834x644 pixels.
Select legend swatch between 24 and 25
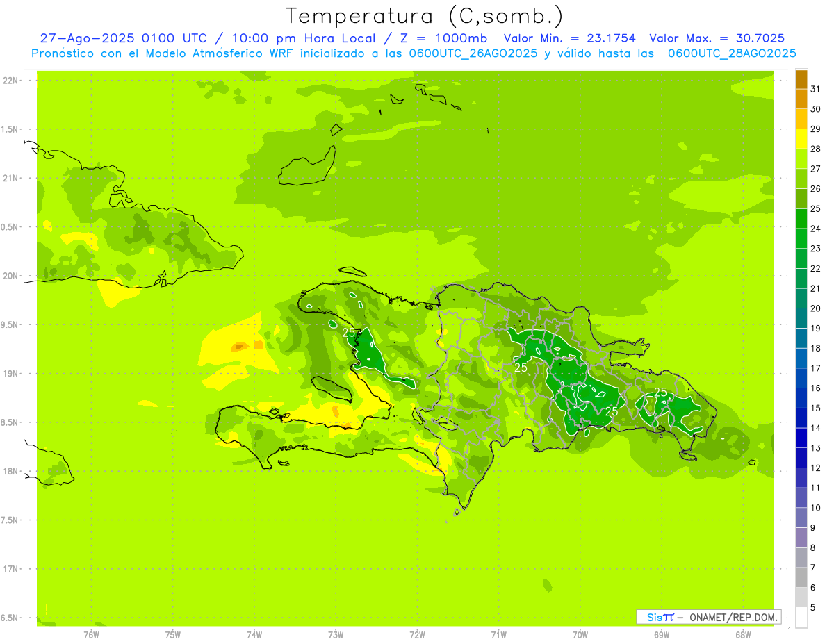[801, 218]
